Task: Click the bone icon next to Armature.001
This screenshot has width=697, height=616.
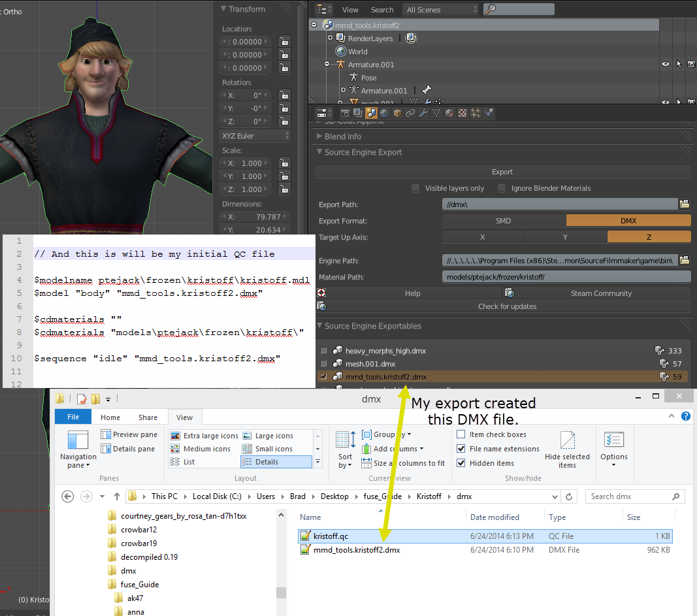Action: [x=427, y=90]
